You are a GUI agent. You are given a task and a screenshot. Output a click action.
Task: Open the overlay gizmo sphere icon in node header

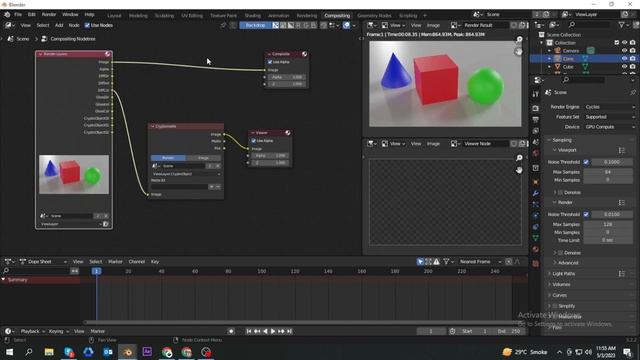(x=346, y=25)
